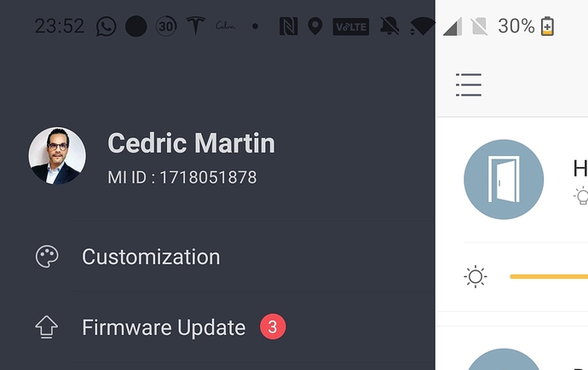This screenshot has width=588, height=370.
Task: Tap the red badge showing 3 updates
Action: coord(272,327)
